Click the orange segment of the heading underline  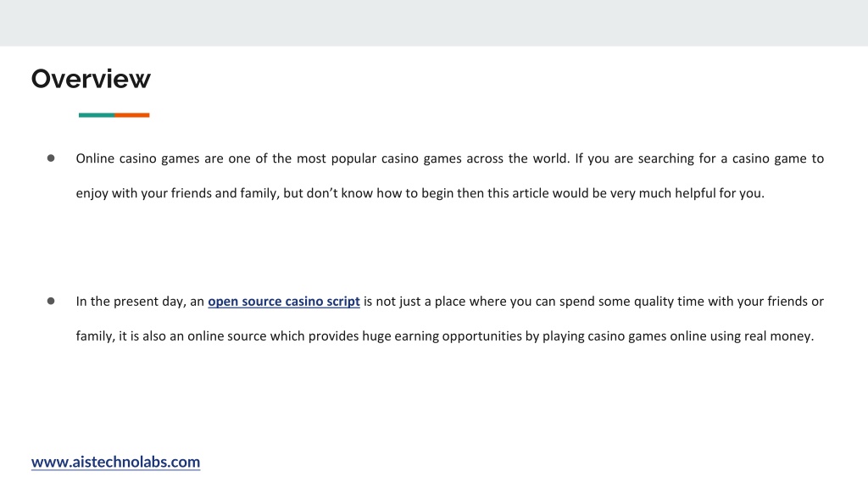(132, 115)
